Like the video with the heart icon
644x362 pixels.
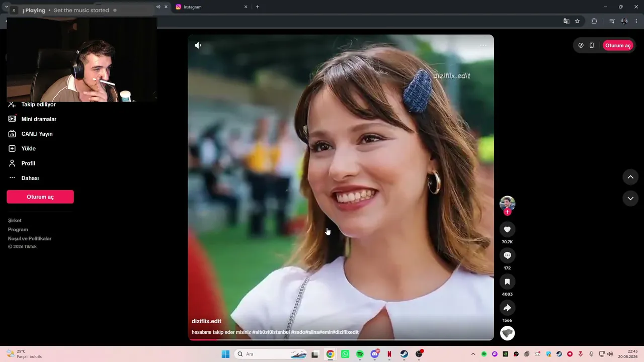[507, 229]
